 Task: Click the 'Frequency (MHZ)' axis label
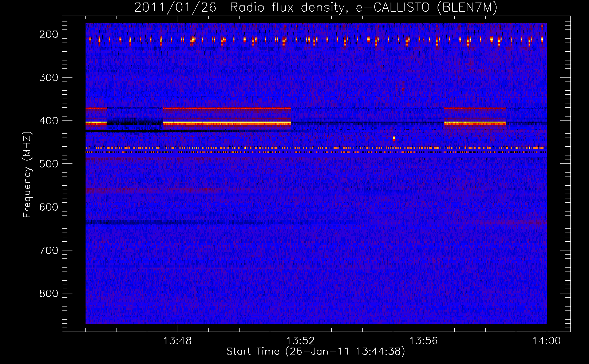pos(27,174)
